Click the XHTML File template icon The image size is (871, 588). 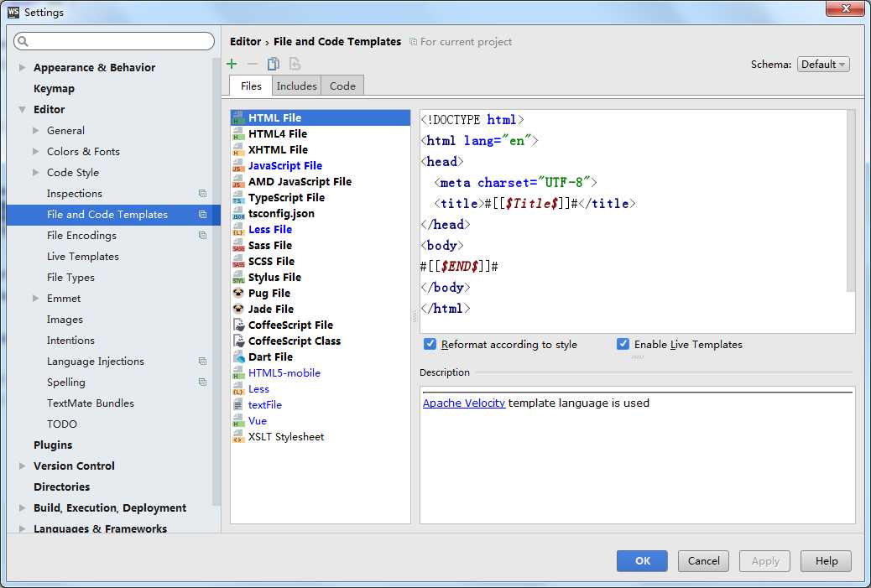coord(238,150)
